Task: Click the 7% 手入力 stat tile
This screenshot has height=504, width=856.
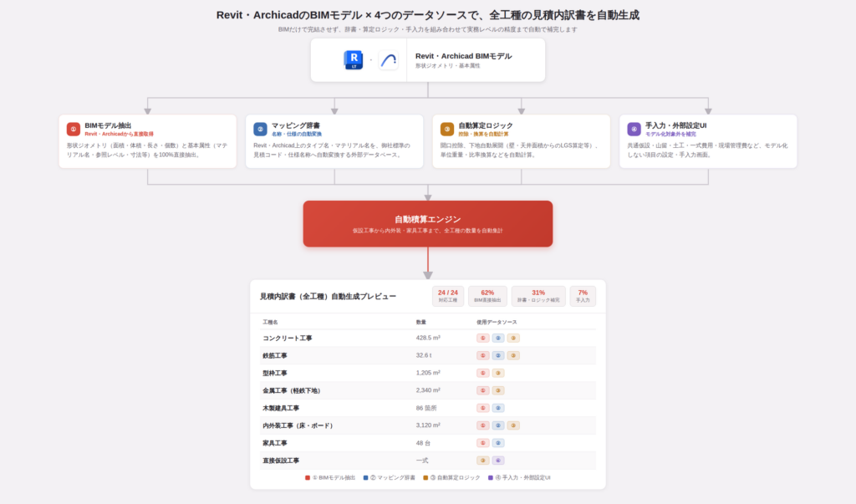Action: [x=583, y=296]
